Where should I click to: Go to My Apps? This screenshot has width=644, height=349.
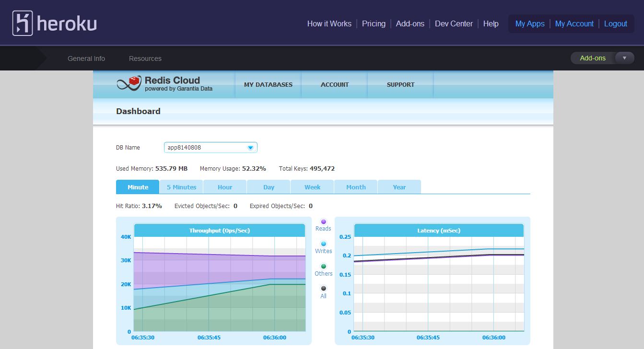[530, 23]
